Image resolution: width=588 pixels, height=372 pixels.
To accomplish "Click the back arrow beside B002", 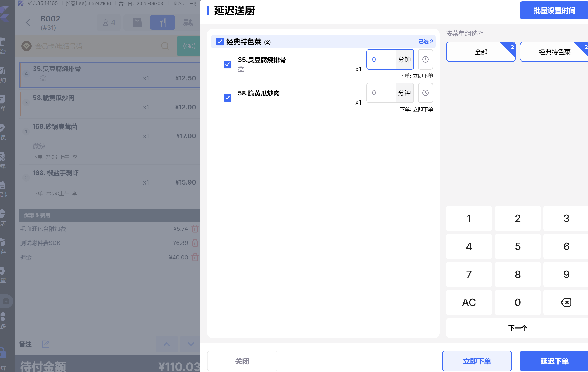I will point(28,23).
